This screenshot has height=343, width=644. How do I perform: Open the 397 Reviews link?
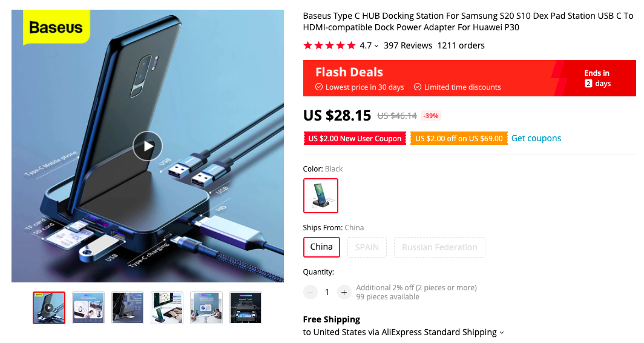click(408, 45)
